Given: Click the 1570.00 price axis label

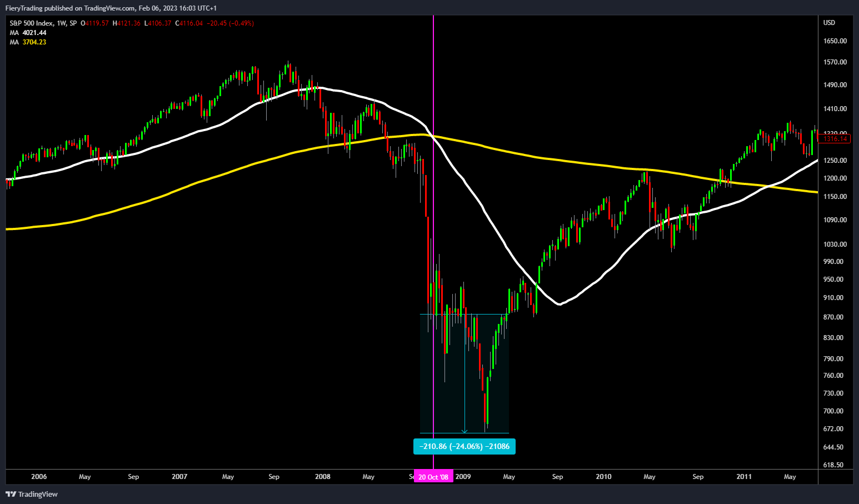Looking at the screenshot, I should pyautogui.click(x=835, y=62).
